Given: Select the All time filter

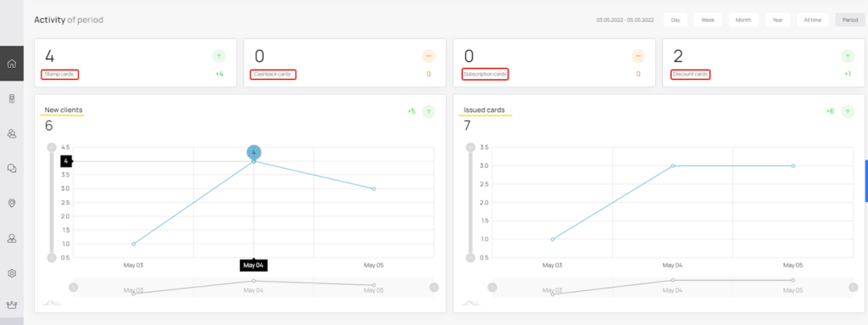Looking at the screenshot, I should (813, 20).
